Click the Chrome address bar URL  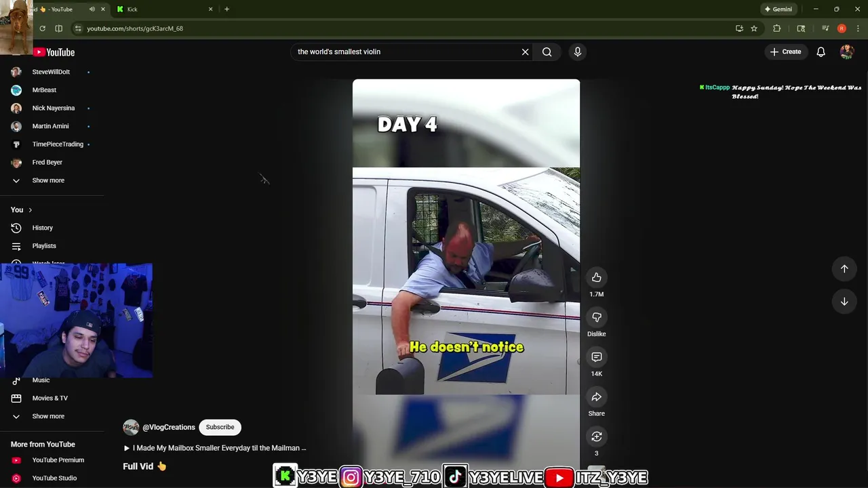tap(135, 28)
